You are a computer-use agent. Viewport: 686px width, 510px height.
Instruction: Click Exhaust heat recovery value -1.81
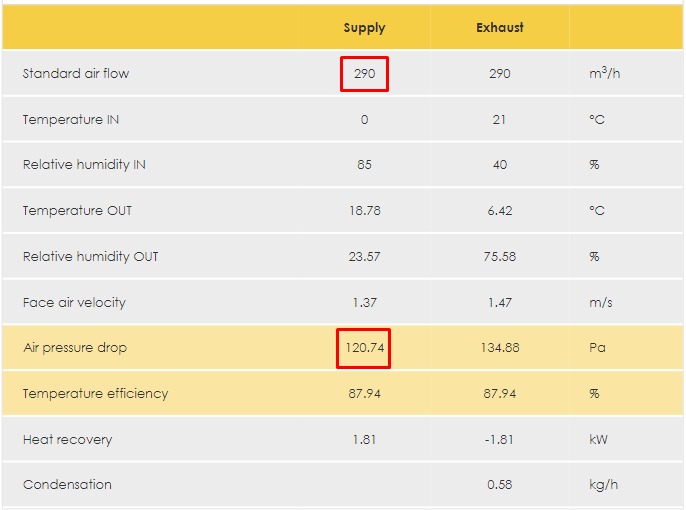(499, 440)
